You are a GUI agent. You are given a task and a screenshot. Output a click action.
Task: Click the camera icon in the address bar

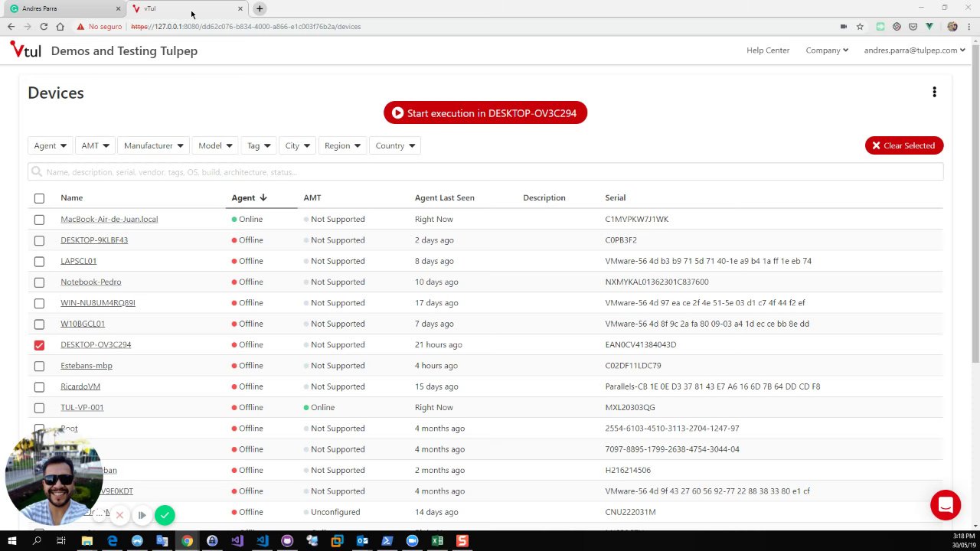coord(843,27)
